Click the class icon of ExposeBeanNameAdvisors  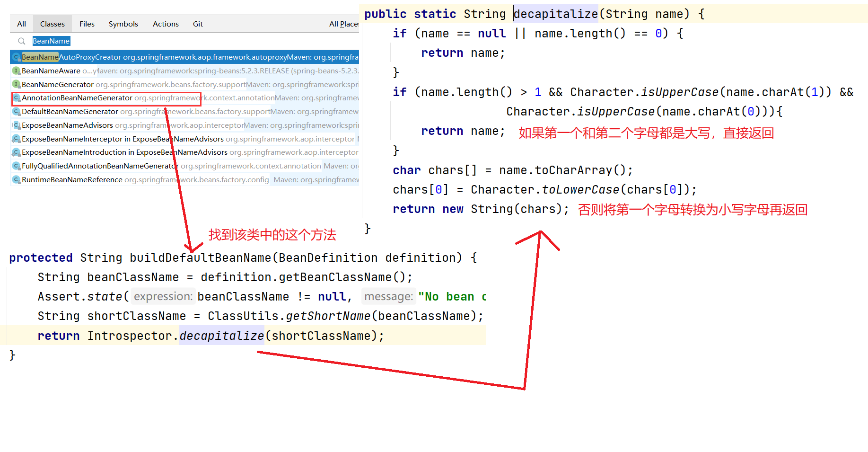point(16,125)
